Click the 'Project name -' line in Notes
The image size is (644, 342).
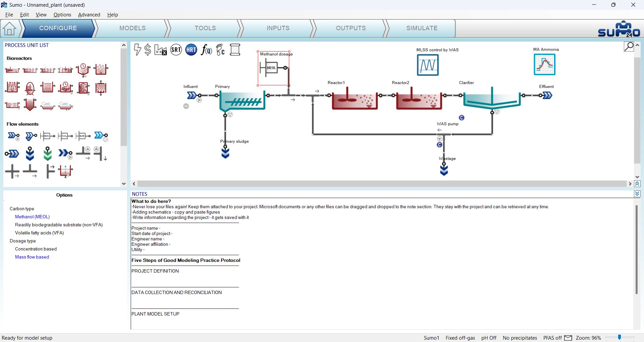[x=146, y=228]
